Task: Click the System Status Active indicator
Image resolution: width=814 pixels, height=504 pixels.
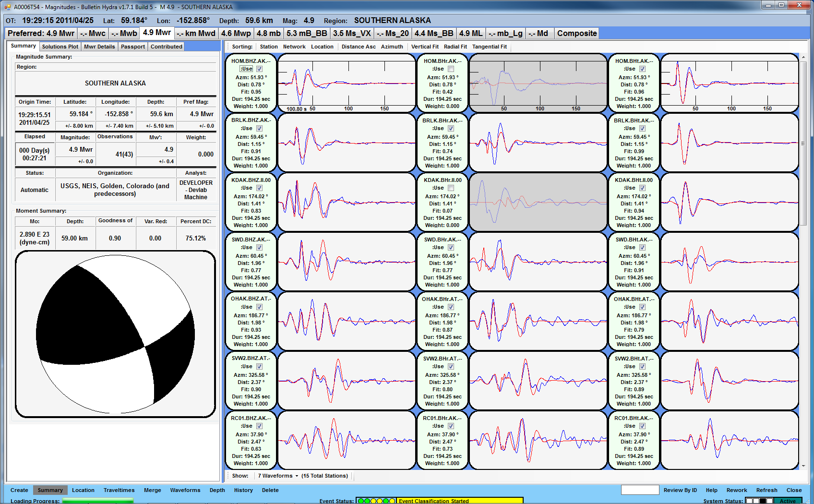Action: coord(788,501)
